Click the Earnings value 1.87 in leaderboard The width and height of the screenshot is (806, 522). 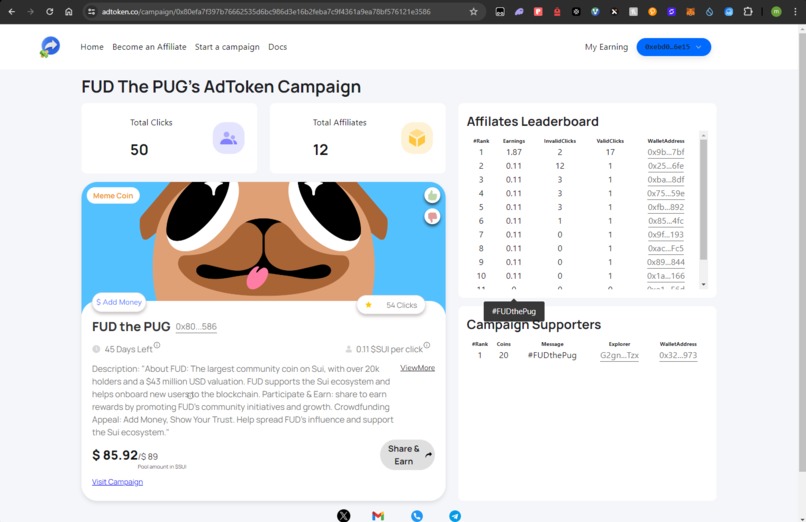pyautogui.click(x=514, y=152)
